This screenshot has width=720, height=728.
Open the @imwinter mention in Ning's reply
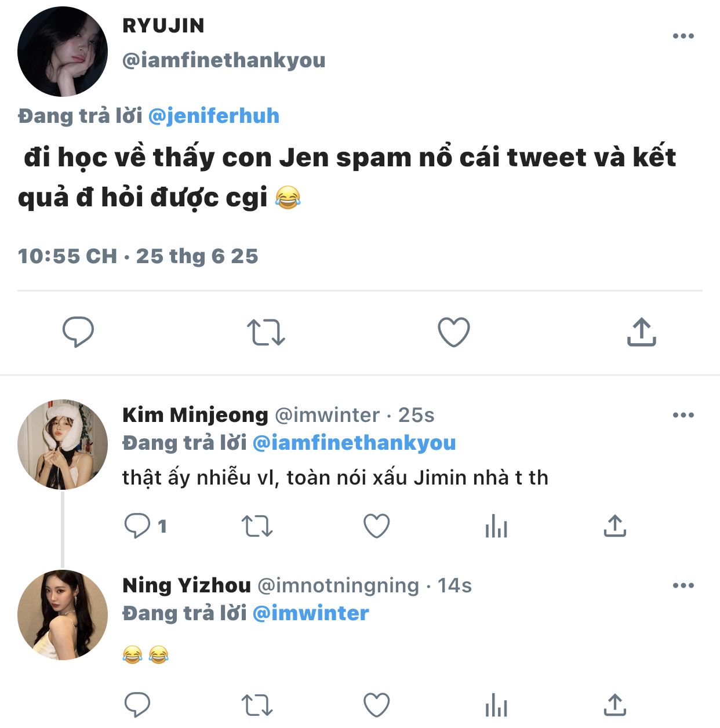click(311, 613)
